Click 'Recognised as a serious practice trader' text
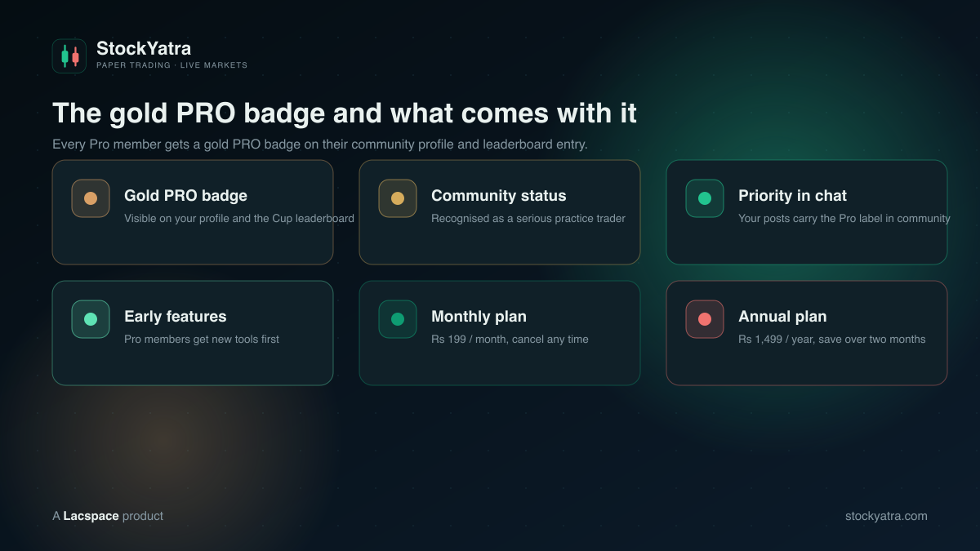The height and width of the screenshot is (551, 980). (528, 219)
